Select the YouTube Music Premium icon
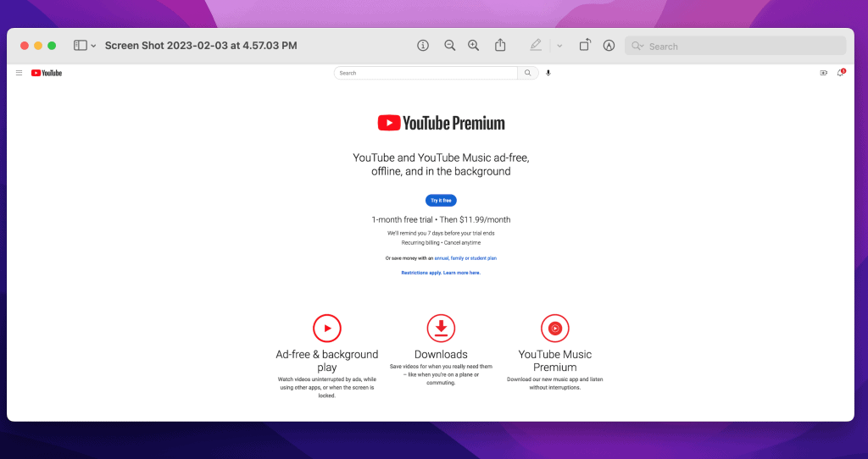 point(555,328)
